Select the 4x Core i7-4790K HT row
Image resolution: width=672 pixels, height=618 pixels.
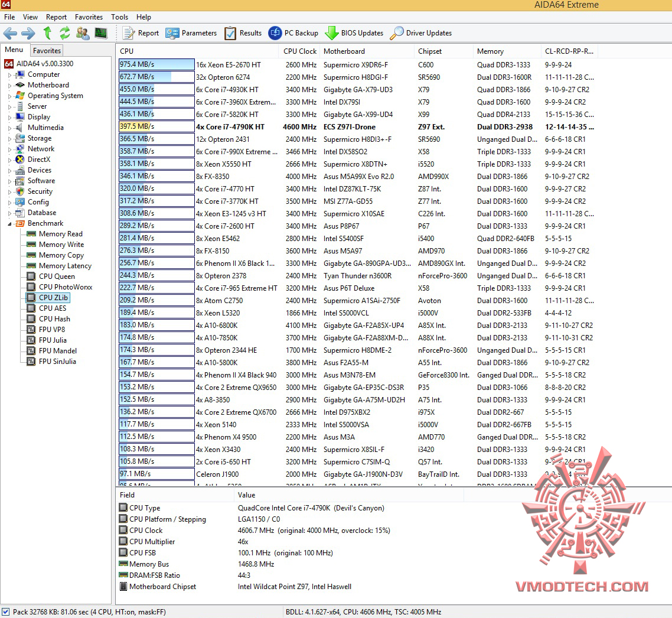click(358, 127)
